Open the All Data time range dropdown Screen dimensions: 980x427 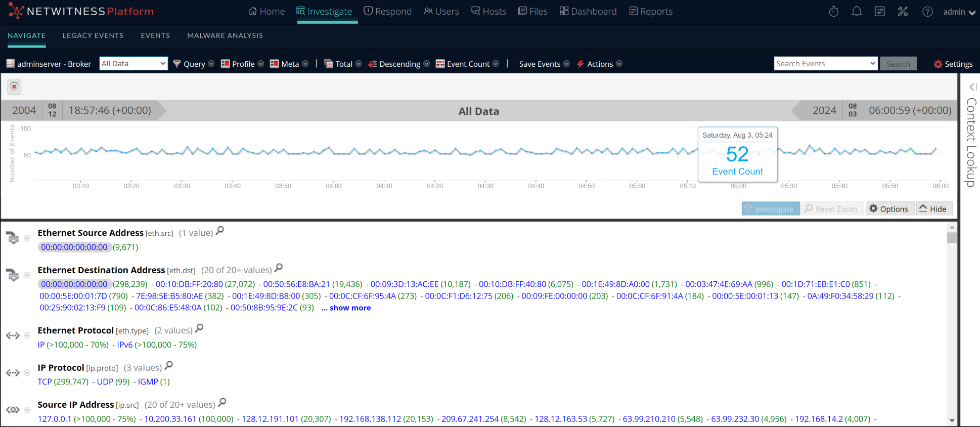133,63
